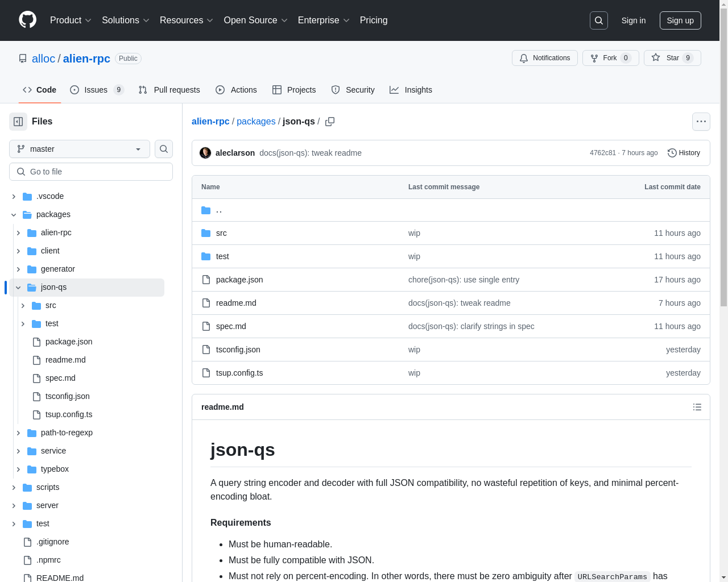
Task: Open the Solutions menu
Action: point(126,20)
